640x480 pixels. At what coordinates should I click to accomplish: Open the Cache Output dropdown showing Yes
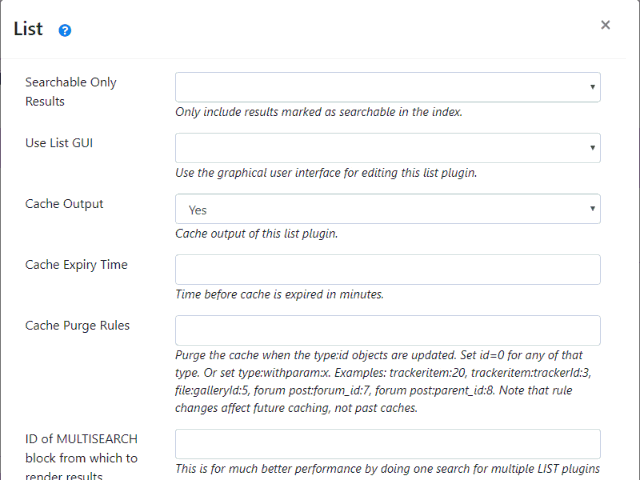[387, 209]
